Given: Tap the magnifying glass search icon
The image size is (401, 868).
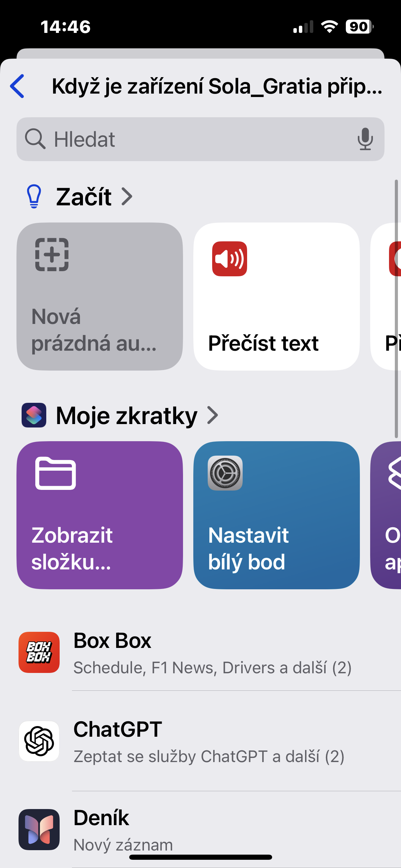Looking at the screenshot, I should coord(35,139).
